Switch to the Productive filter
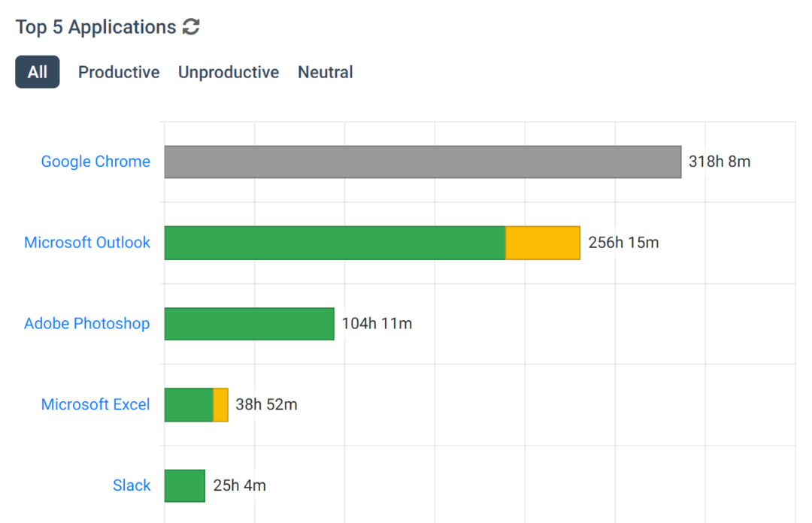 tap(118, 71)
